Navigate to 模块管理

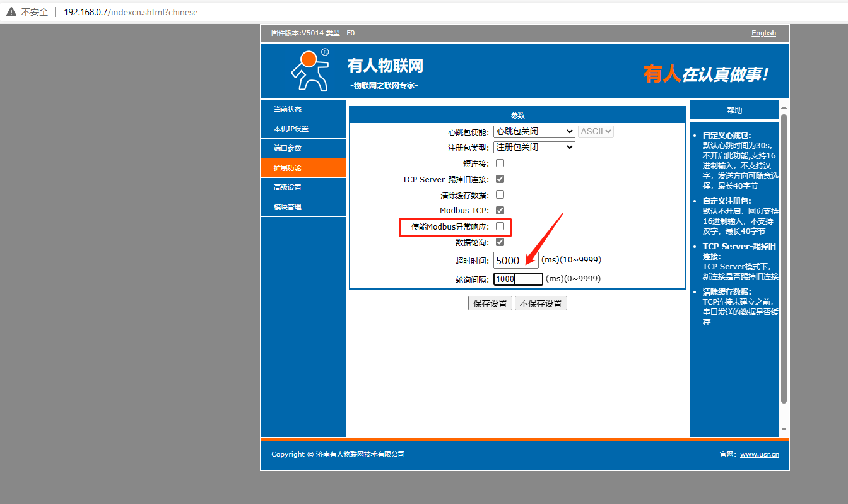pos(303,207)
